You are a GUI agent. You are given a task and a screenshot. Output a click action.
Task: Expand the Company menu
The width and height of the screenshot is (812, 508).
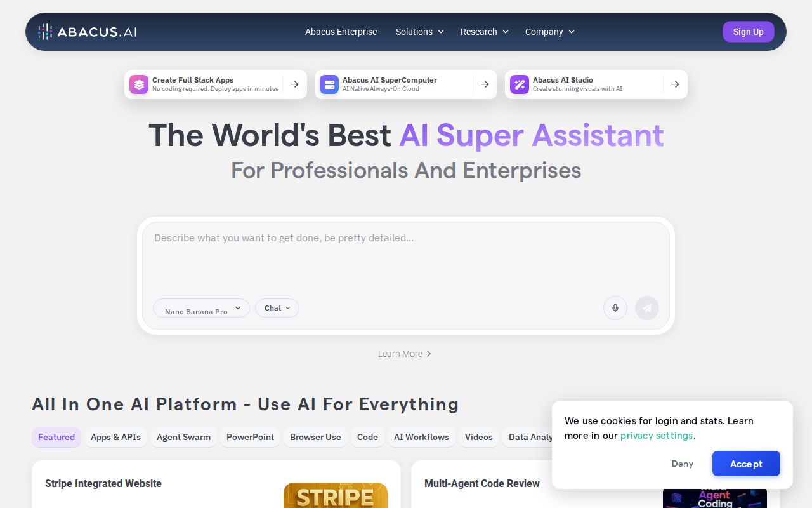point(550,32)
